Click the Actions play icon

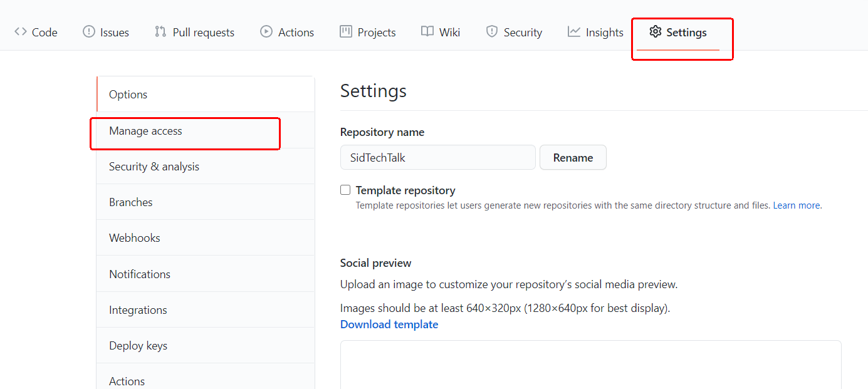coord(265,31)
